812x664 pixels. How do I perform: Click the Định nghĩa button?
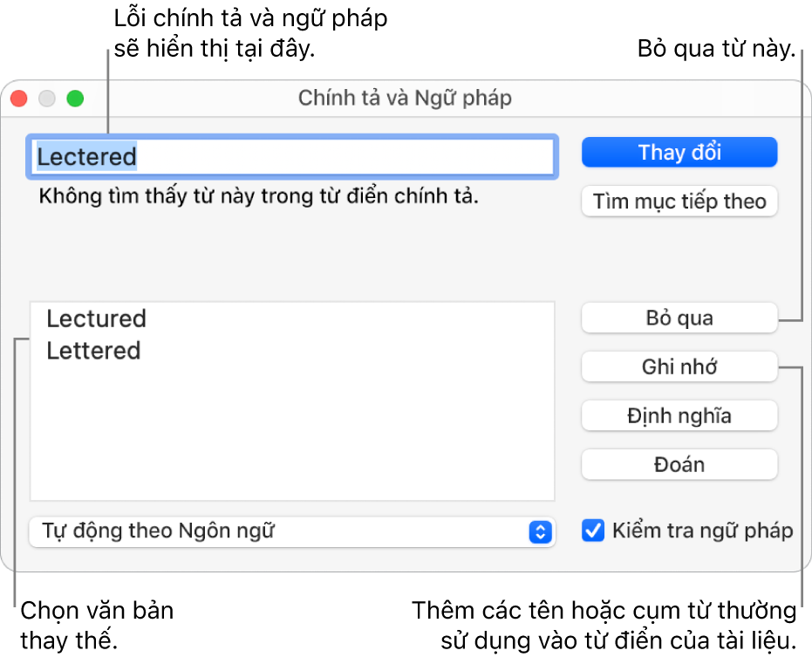(x=679, y=415)
